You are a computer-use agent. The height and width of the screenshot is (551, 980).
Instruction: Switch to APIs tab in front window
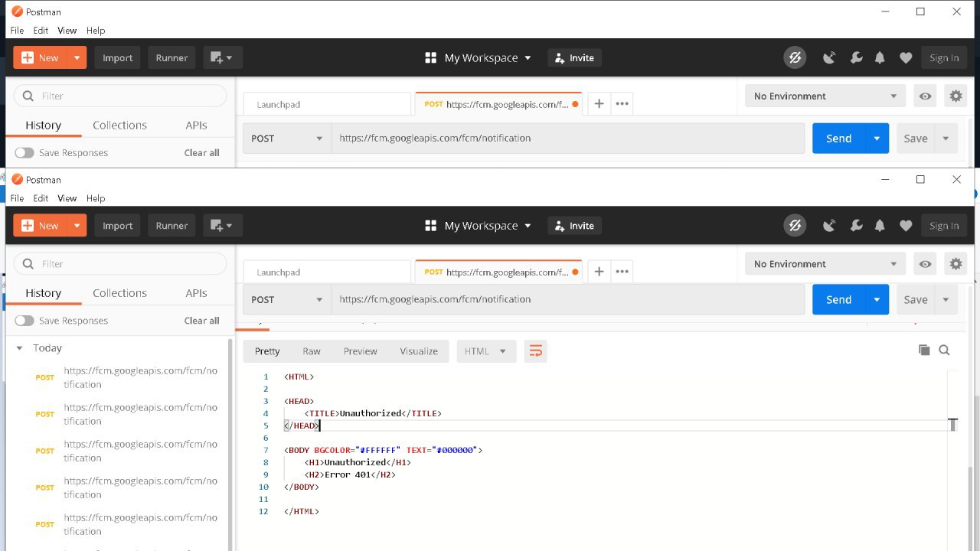(x=196, y=293)
